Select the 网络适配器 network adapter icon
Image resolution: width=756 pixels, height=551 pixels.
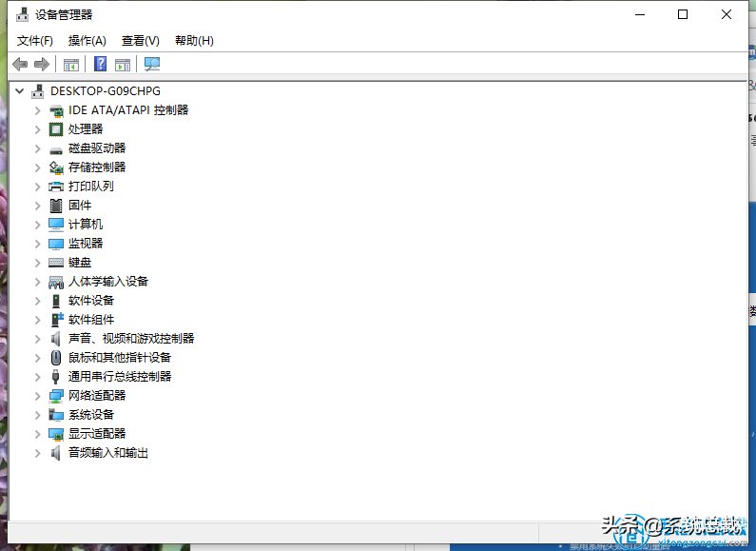[56, 396]
